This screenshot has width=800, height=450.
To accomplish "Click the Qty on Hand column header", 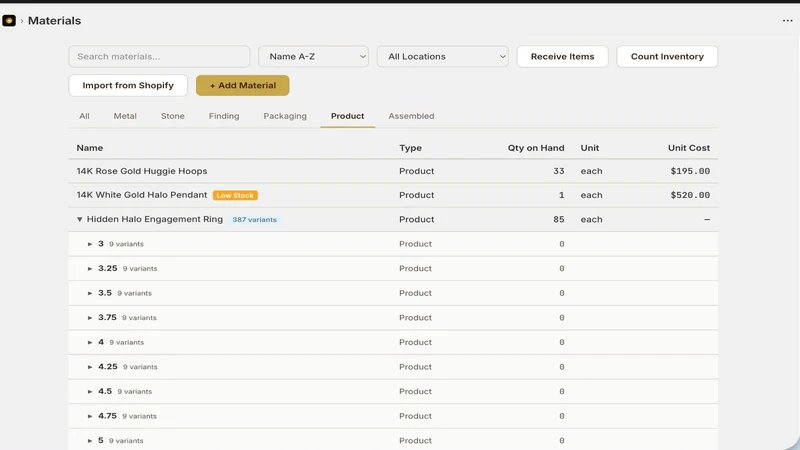I will [x=536, y=148].
